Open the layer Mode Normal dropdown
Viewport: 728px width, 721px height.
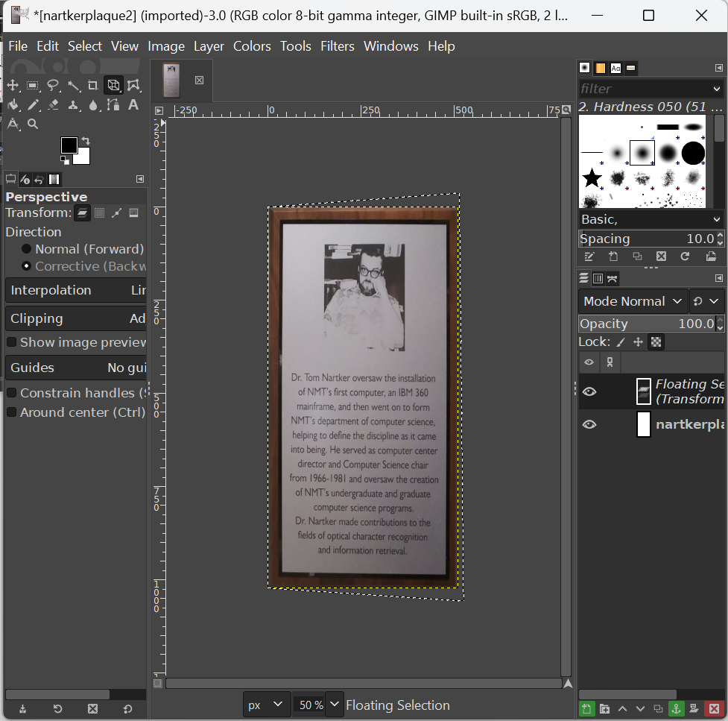pyautogui.click(x=633, y=301)
